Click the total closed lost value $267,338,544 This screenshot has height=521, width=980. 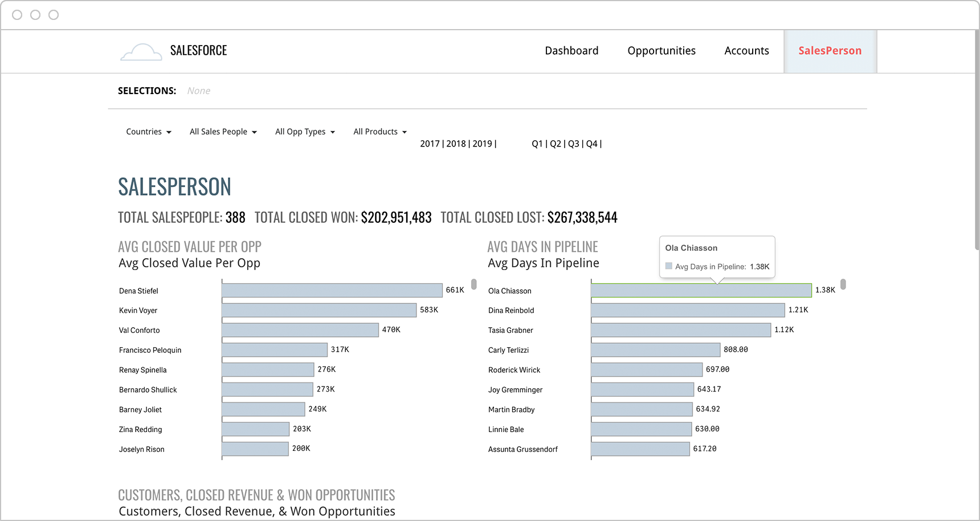click(582, 217)
